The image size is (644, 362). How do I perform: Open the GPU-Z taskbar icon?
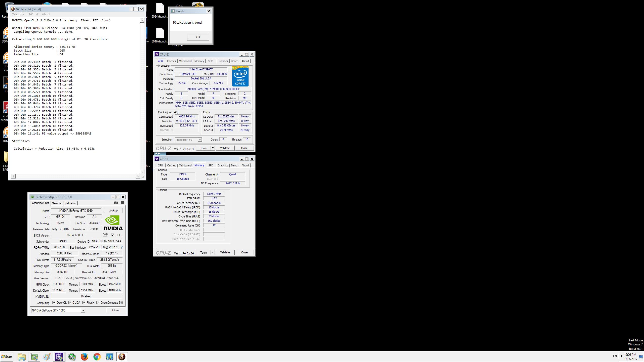34,357
